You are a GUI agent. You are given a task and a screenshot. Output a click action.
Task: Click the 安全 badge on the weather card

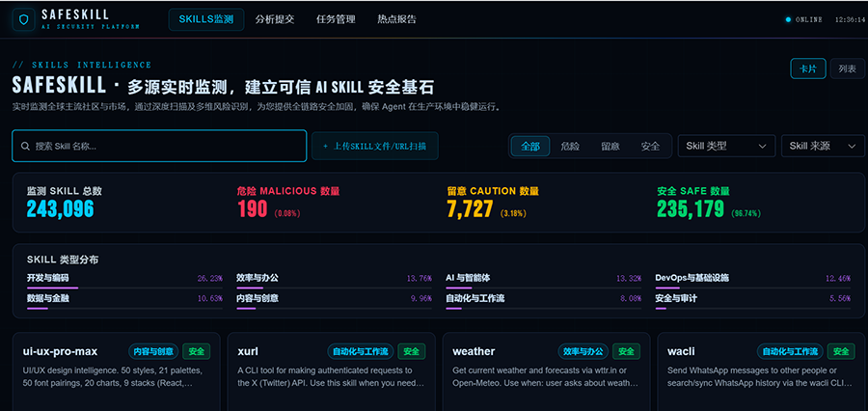[627, 351]
